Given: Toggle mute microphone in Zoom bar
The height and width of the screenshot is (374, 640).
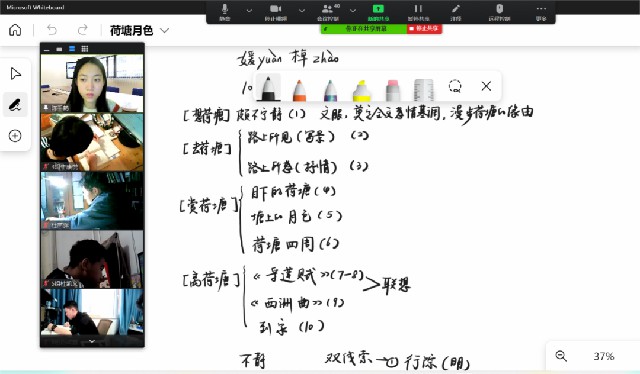Looking at the screenshot, I should pyautogui.click(x=224, y=12).
